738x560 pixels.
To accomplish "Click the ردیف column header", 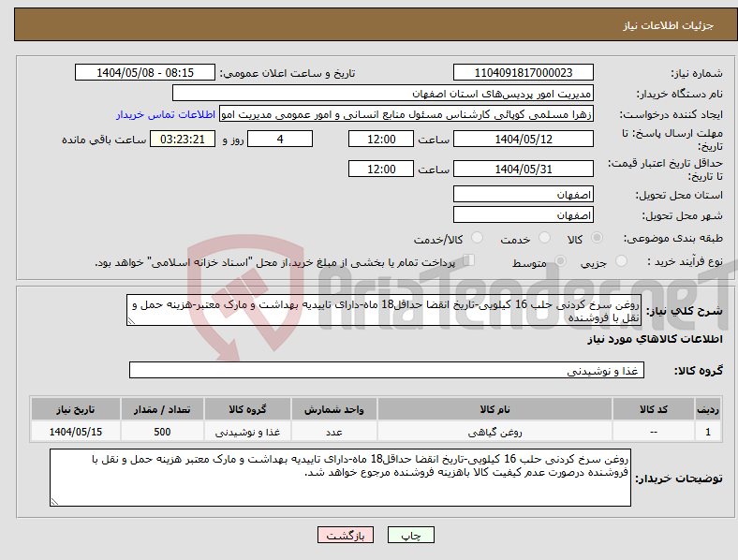I will coord(708,409).
